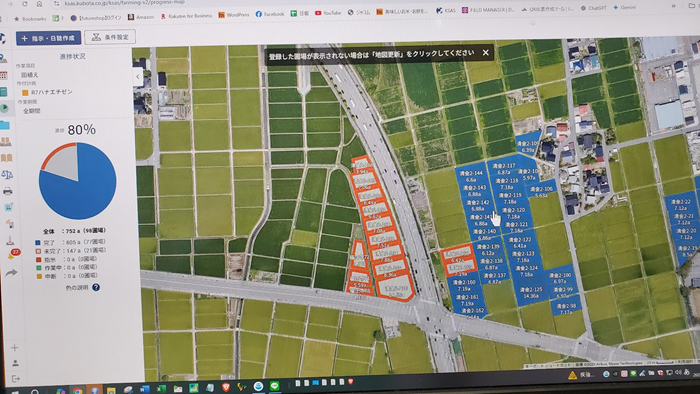Collapse the progress side panel with chevron
Screen dimensions: 700x394
click(138, 77)
